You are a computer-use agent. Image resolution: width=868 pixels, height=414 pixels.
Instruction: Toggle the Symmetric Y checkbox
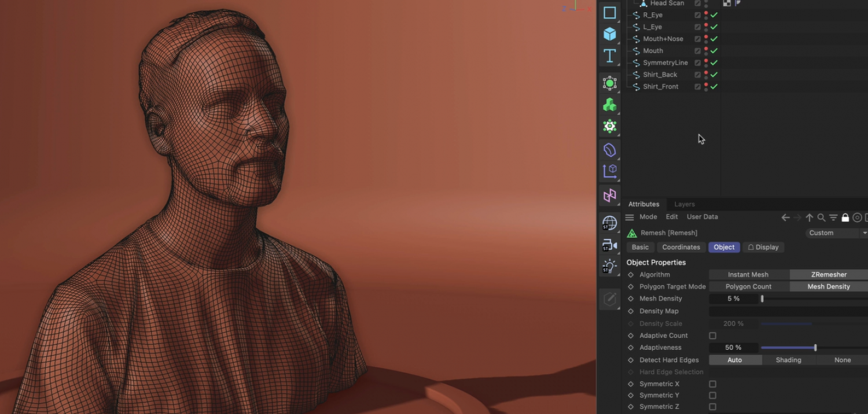712,395
